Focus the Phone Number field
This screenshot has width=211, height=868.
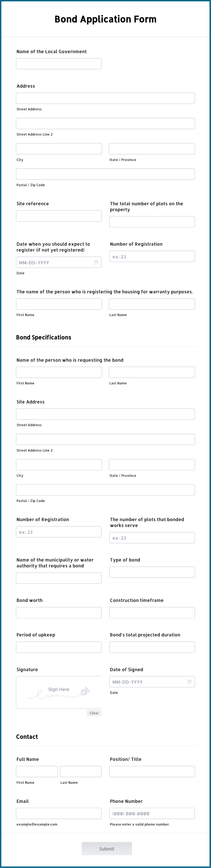(152, 813)
